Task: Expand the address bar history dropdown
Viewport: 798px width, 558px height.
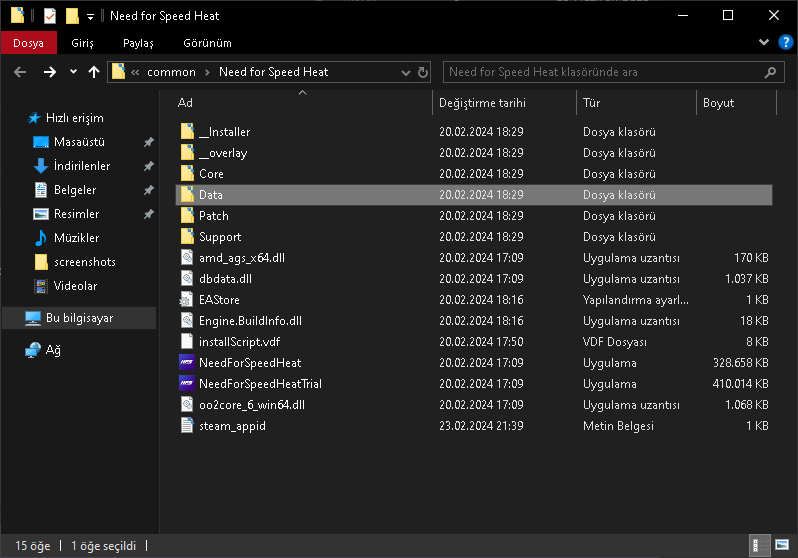Action: (x=404, y=72)
